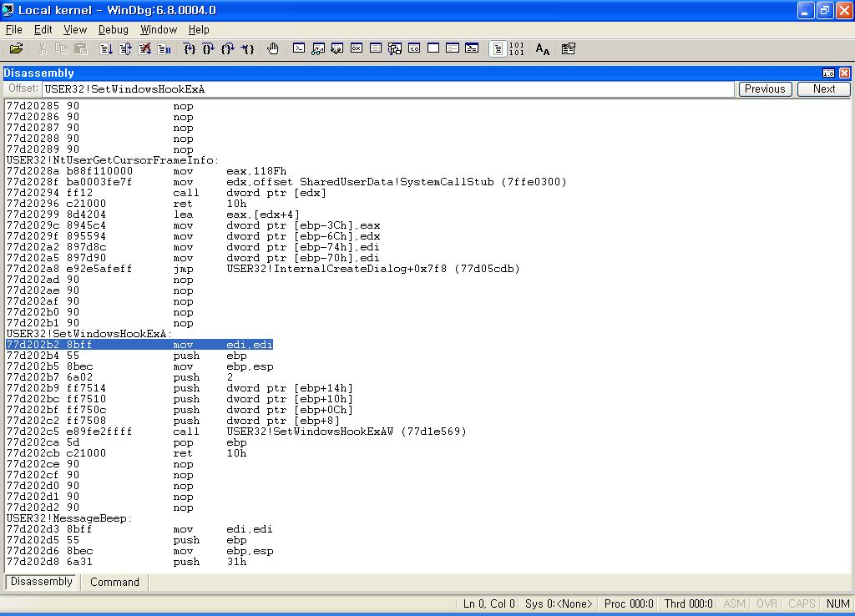Open the Debug menu
The width and height of the screenshot is (855, 616).
114,29
